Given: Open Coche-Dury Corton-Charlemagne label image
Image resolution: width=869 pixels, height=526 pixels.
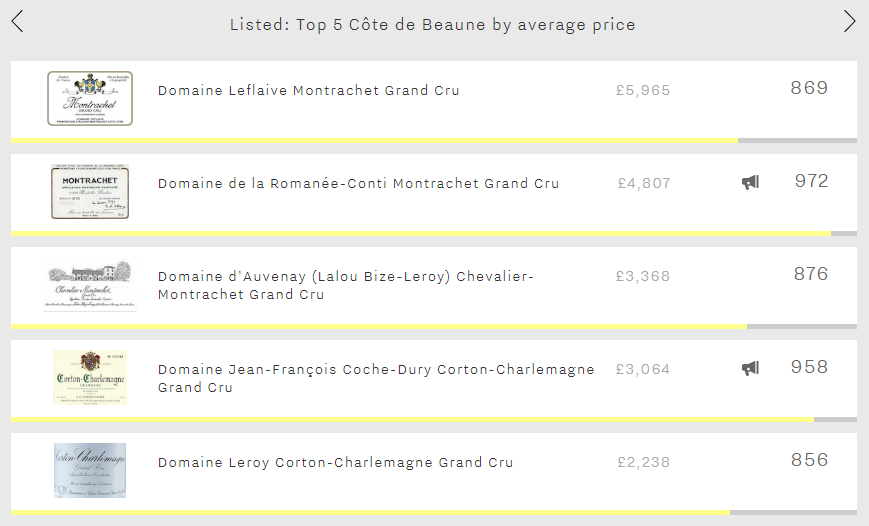Looking at the screenshot, I should pos(90,377).
